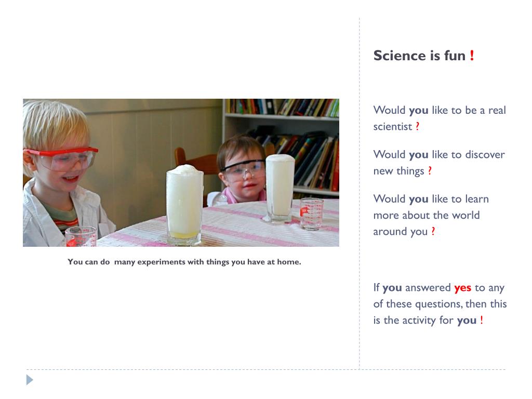Click 'of these questions, then this' line
Screen dimensions: 532x399
click(x=440, y=304)
